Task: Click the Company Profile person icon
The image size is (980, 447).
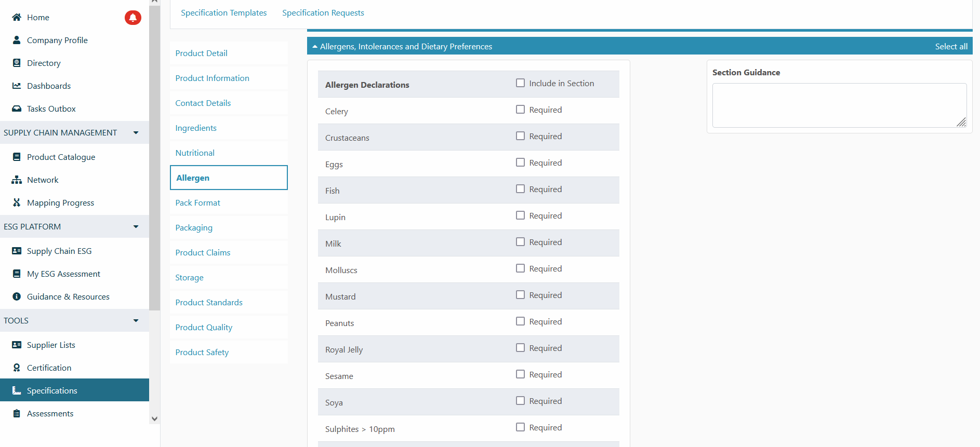Action: click(x=17, y=40)
